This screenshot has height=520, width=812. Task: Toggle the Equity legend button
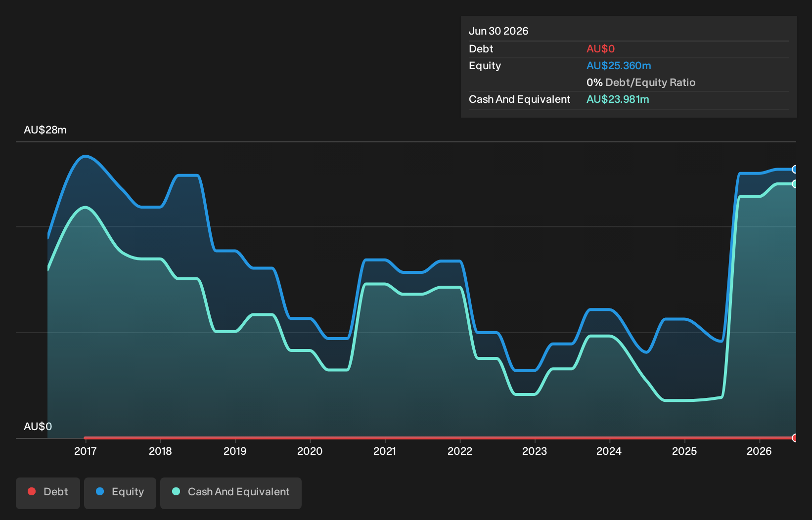(120, 493)
